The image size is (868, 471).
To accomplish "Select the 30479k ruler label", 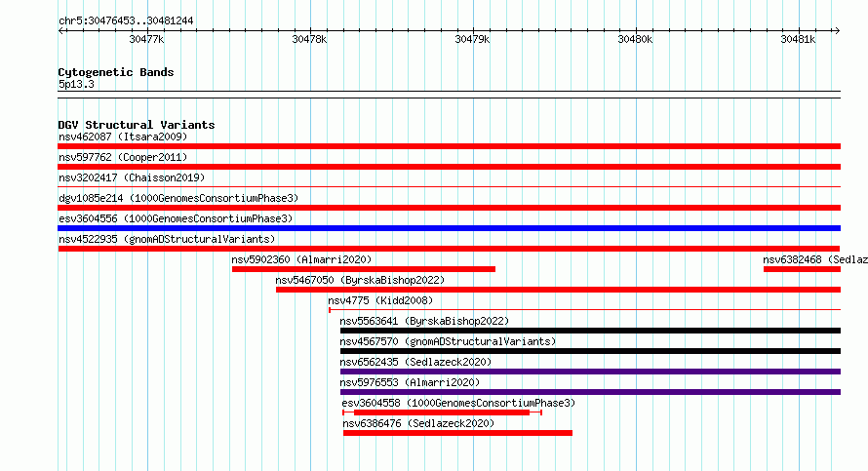I will [x=472, y=39].
